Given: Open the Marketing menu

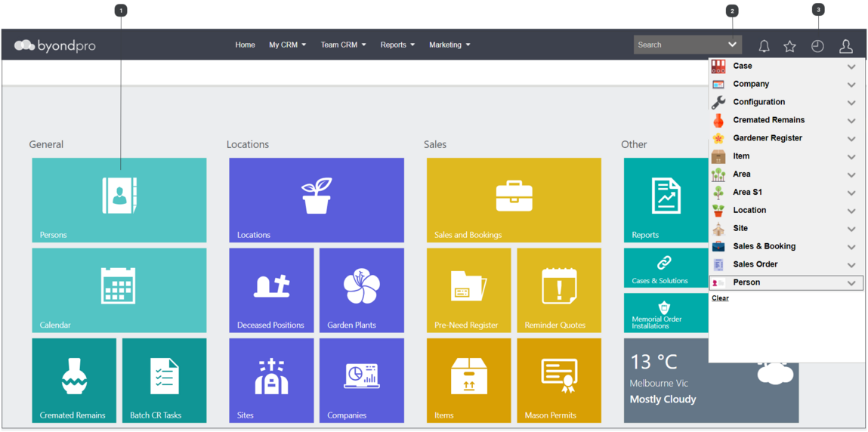Looking at the screenshot, I should pyautogui.click(x=449, y=45).
